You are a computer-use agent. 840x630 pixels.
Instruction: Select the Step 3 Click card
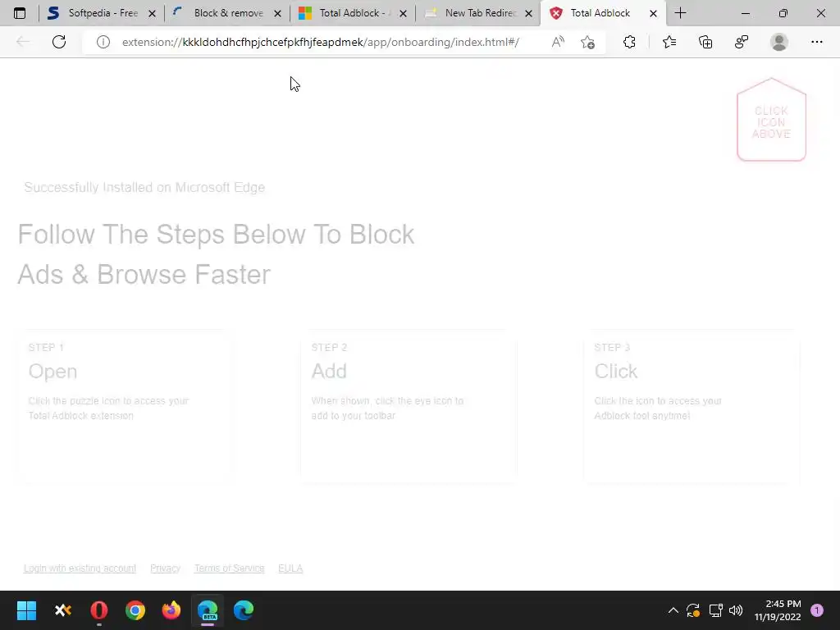[x=692, y=406]
